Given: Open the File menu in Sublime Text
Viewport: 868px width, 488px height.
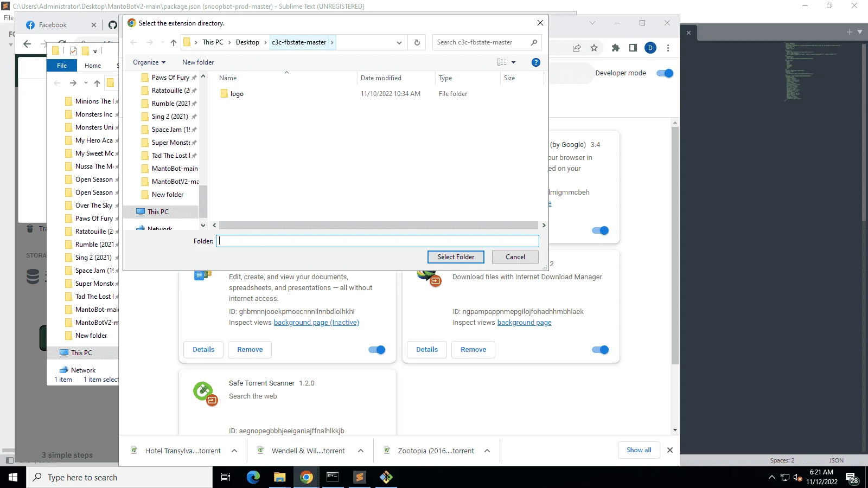Looking at the screenshot, I should click(9, 18).
